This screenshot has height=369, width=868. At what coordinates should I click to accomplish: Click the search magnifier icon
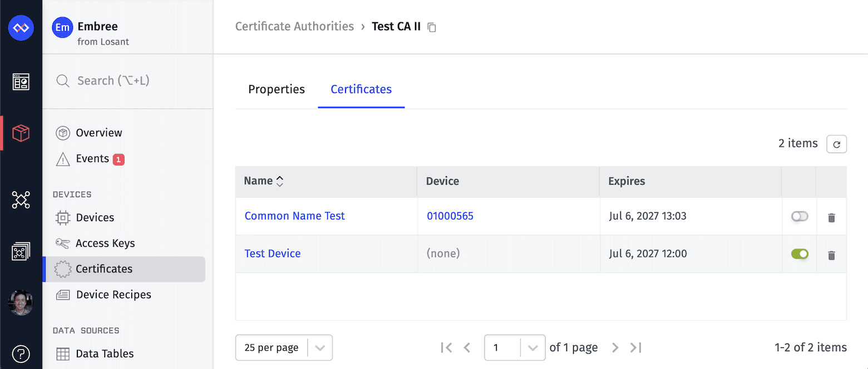tap(63, 81)
